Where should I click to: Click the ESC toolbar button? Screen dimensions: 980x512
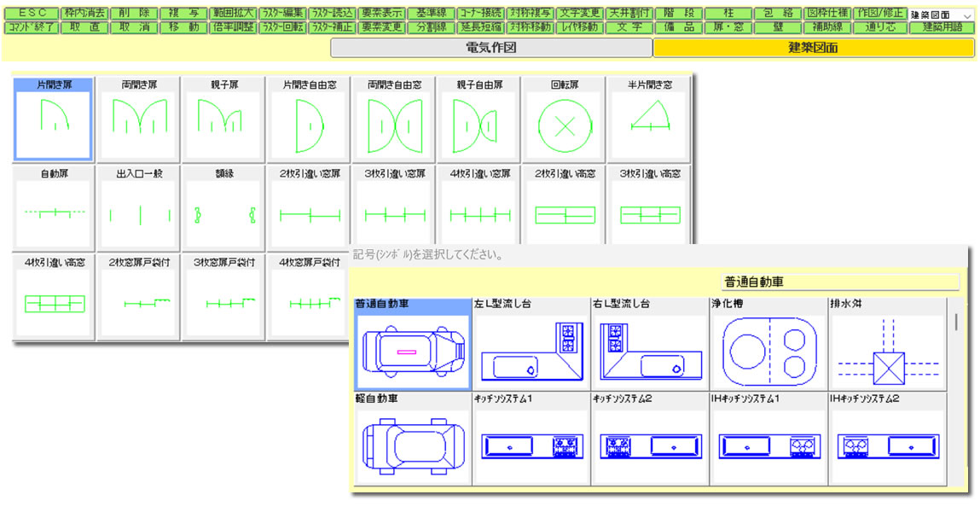[x=32, y=14]
